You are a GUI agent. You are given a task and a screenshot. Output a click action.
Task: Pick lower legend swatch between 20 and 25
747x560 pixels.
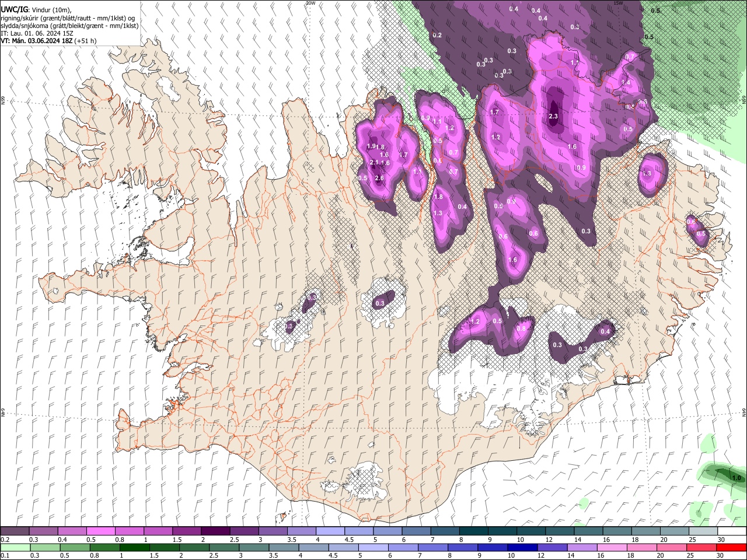(673, 547)
